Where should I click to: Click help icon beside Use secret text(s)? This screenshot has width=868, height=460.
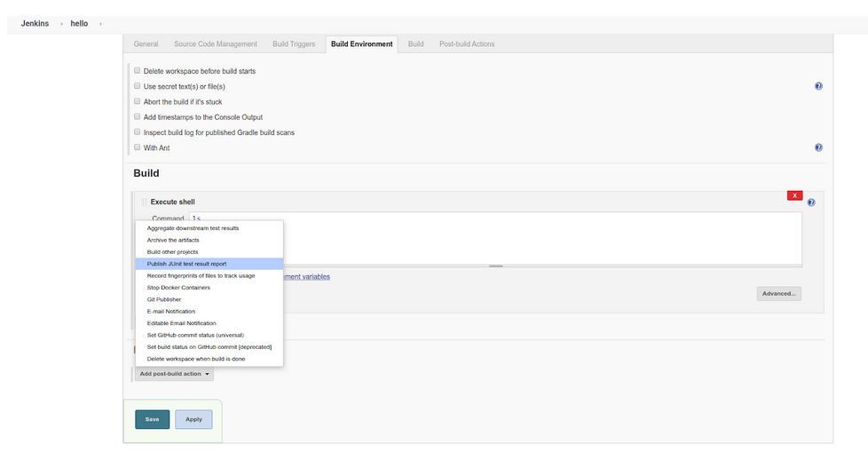coord(817,86)
